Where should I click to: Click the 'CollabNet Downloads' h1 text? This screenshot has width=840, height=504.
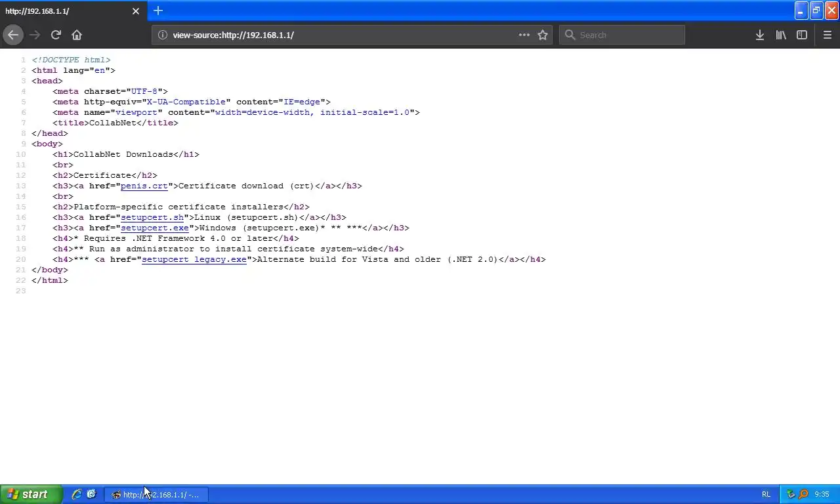[x=123, y=154]
